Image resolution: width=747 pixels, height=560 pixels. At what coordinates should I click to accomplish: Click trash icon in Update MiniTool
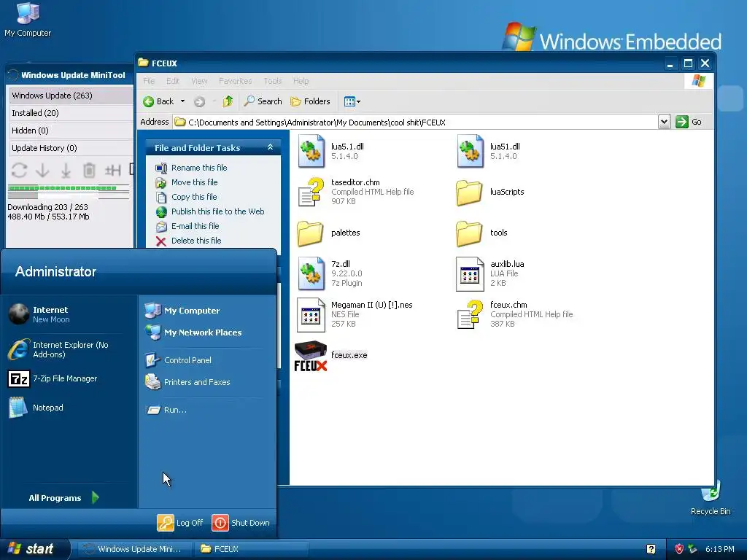tap(89, 170)
